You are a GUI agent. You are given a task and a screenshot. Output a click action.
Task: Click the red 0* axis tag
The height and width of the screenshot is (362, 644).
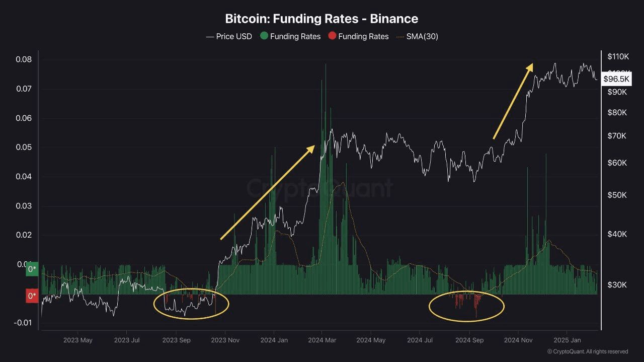(x=32, y=296)
